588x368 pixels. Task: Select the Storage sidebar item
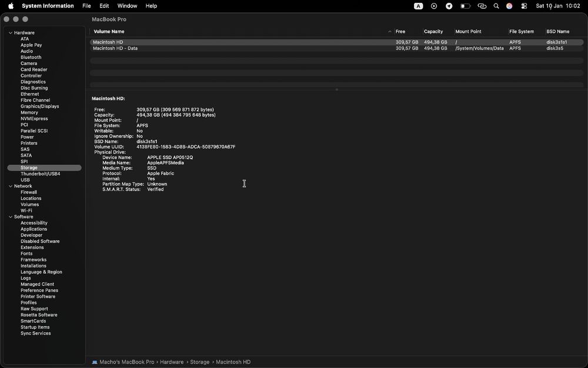[x=44, y=168]
